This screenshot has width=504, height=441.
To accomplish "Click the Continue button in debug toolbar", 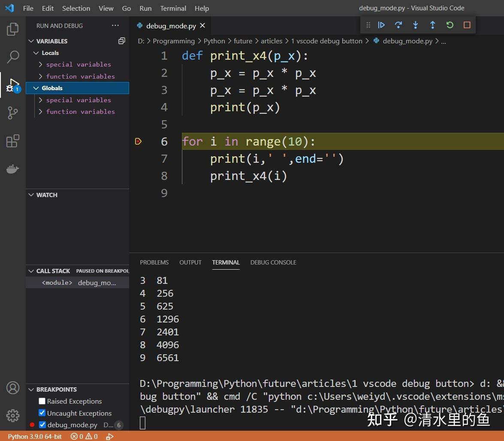I will [x=381, y=25].
